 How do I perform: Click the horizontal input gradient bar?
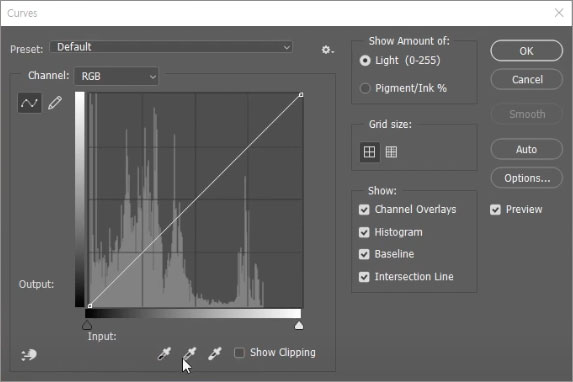[193, 313]
